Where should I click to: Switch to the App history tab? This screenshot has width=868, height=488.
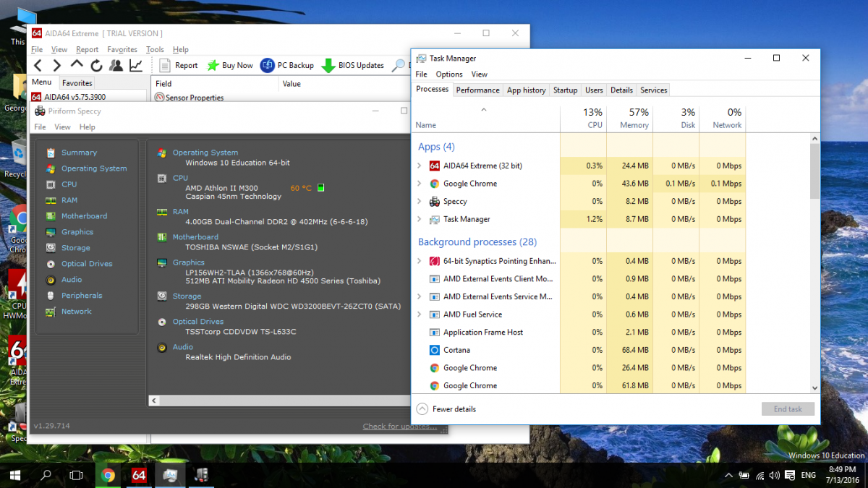[x=526, y=90]
